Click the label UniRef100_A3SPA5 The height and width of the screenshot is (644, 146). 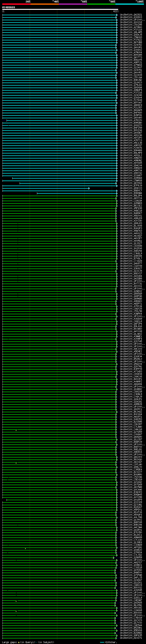point(131,590)
